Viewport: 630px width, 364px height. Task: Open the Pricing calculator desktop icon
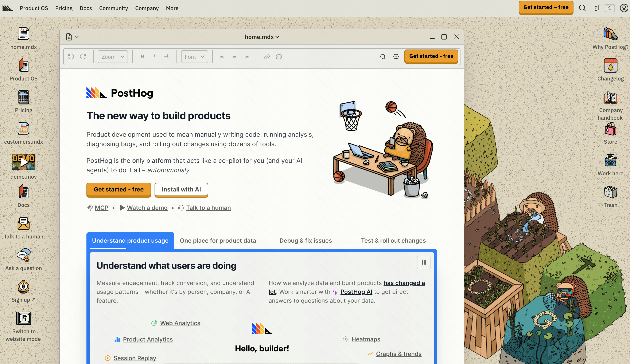coord(23,97)
